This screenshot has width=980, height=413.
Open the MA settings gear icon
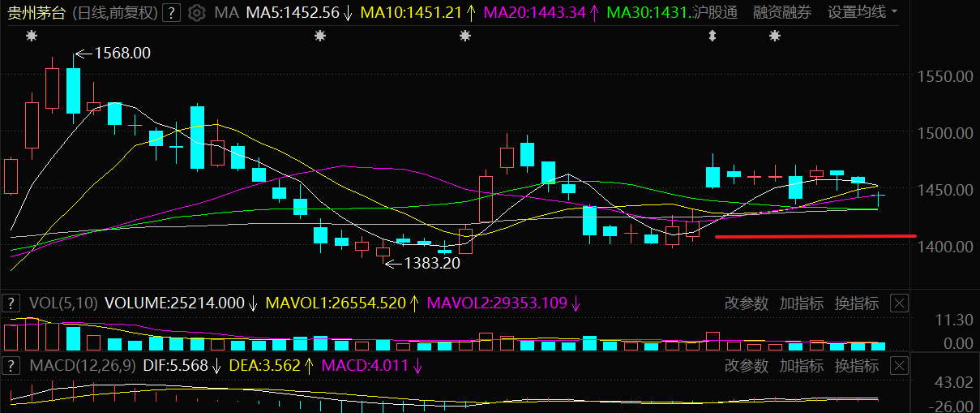click(196, 13)
